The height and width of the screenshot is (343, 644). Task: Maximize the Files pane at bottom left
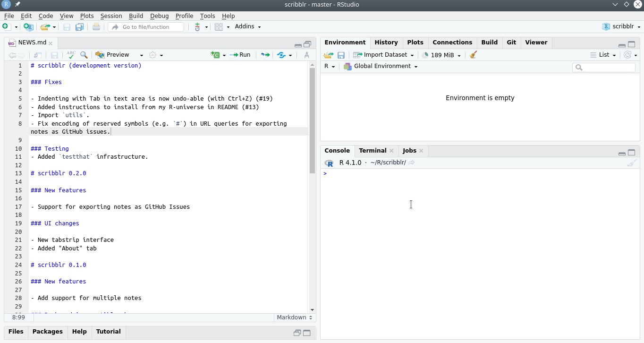(307, 333)
